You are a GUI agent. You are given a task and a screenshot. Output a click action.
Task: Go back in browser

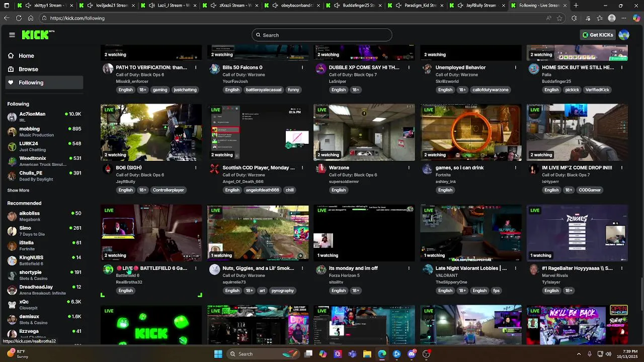7,18
